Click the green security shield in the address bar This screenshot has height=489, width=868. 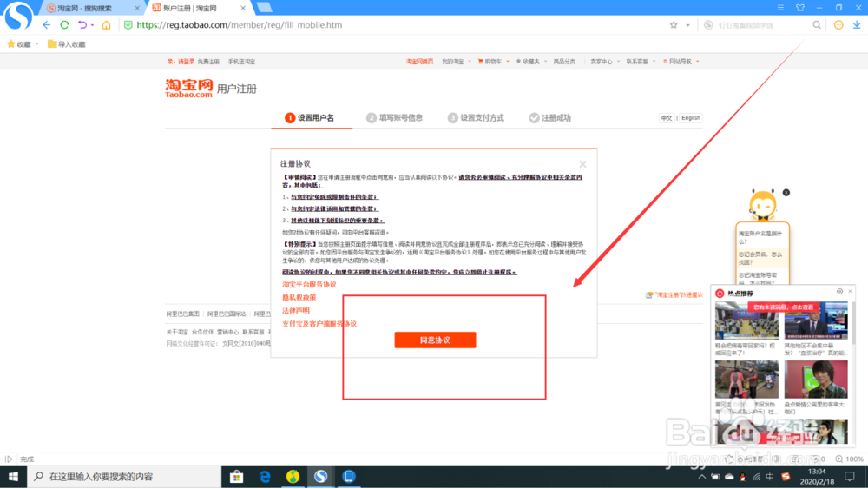(x=128, y=25)
